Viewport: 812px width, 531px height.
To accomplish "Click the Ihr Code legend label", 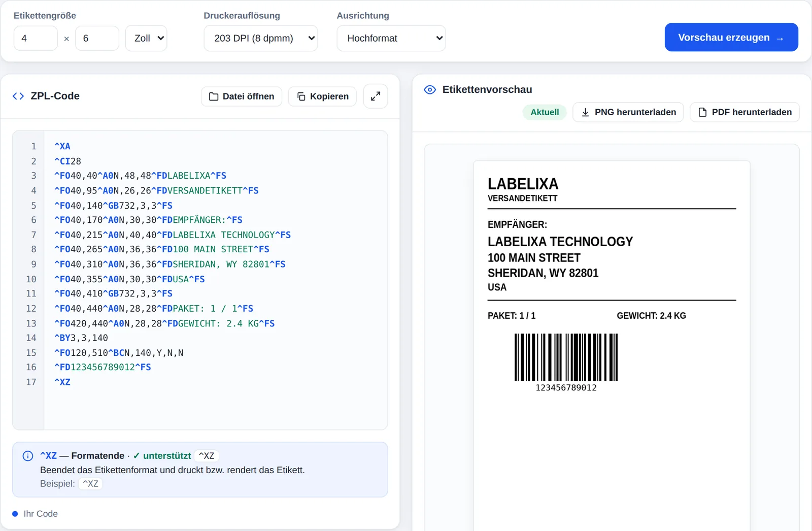I will pyautogui.click(x=41, y=514).
